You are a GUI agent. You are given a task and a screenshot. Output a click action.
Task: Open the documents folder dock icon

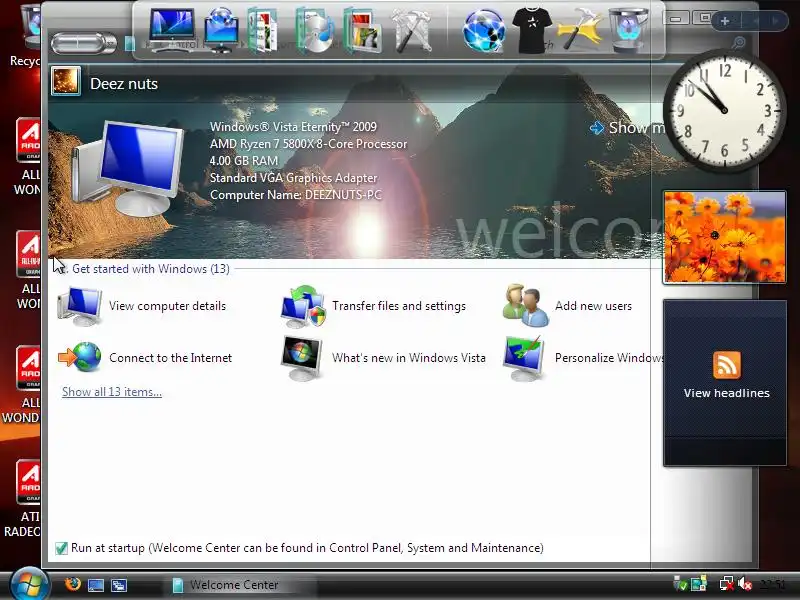coord(263,30)
